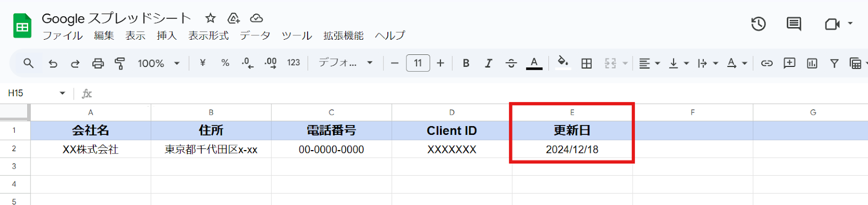Click the move to Drive folder icon
This screenshot has height=205, width=868.
233,18
